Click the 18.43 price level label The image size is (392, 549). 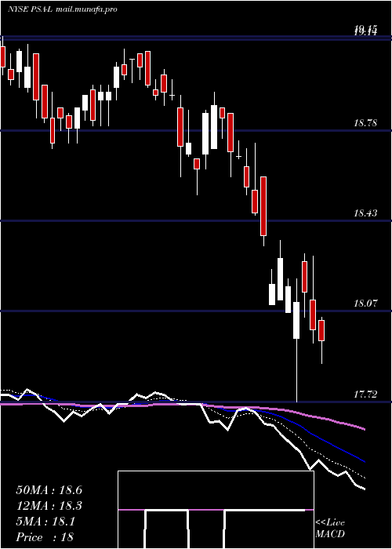(x=365, y=213)
